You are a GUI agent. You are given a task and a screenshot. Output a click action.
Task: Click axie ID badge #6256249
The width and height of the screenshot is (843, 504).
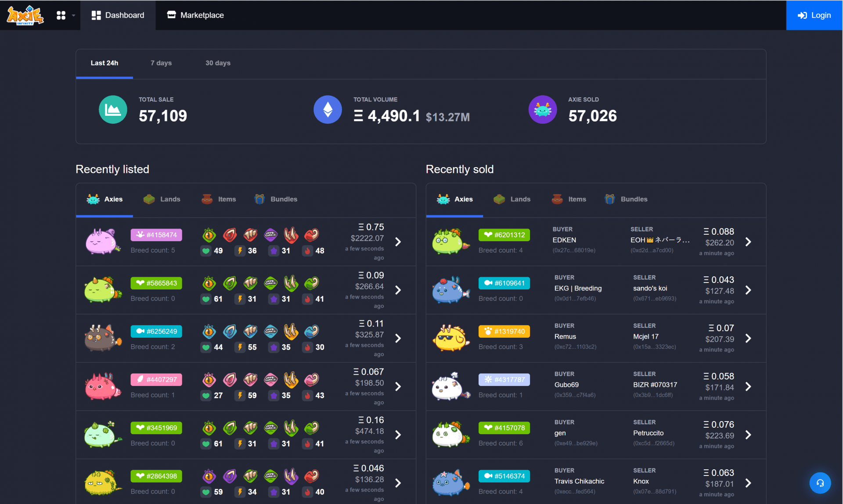156,332
